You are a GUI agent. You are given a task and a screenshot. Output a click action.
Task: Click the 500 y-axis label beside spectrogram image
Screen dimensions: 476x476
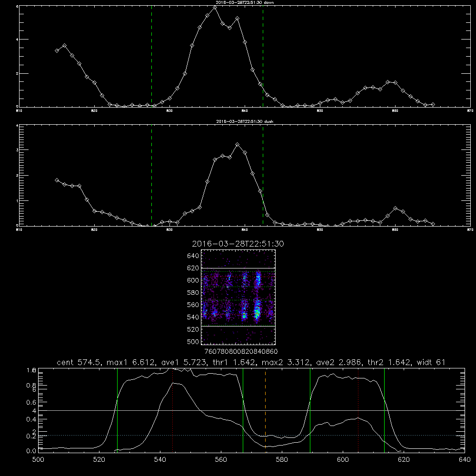tap(193, 341)
